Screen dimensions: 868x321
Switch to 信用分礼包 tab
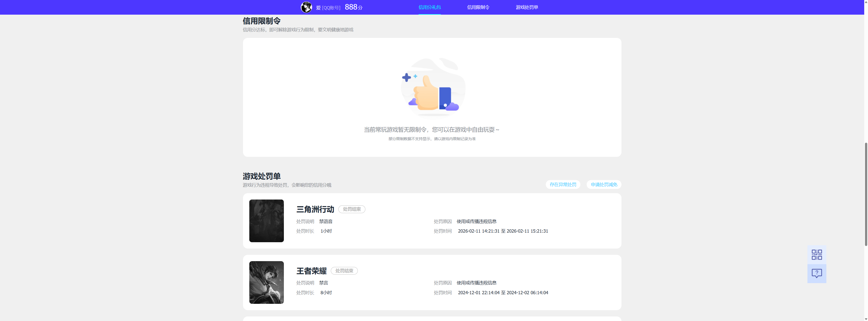[x=429, y=7]
